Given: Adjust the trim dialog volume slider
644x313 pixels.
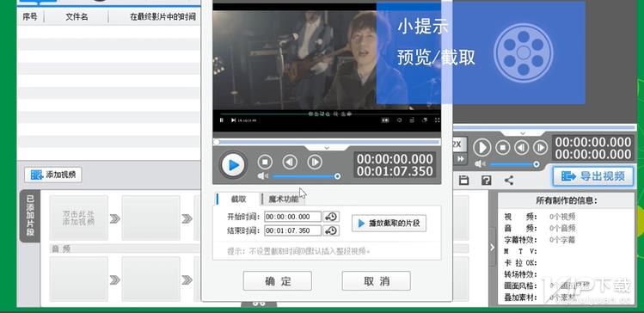Looking at the screenshot, I should pyautogui.click(x=304, y=176).
